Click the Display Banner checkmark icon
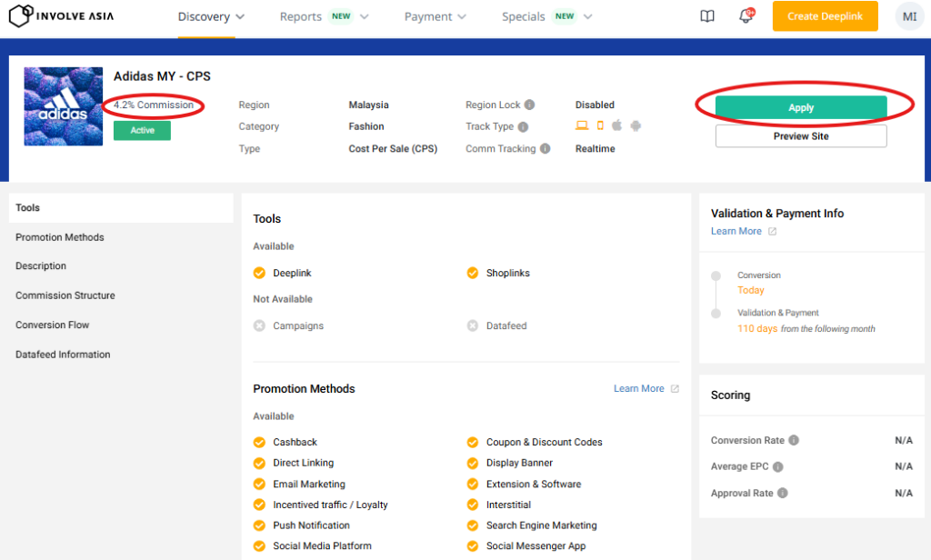The image size is (931, 560). [x=473, y=464]
